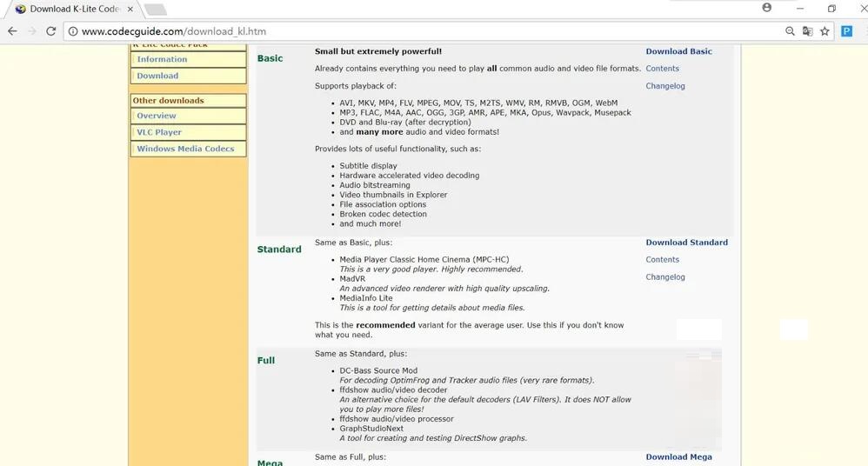Open the blue P extension icon
Viewport: 868px width, 466px height.
(x=846, y=31)
